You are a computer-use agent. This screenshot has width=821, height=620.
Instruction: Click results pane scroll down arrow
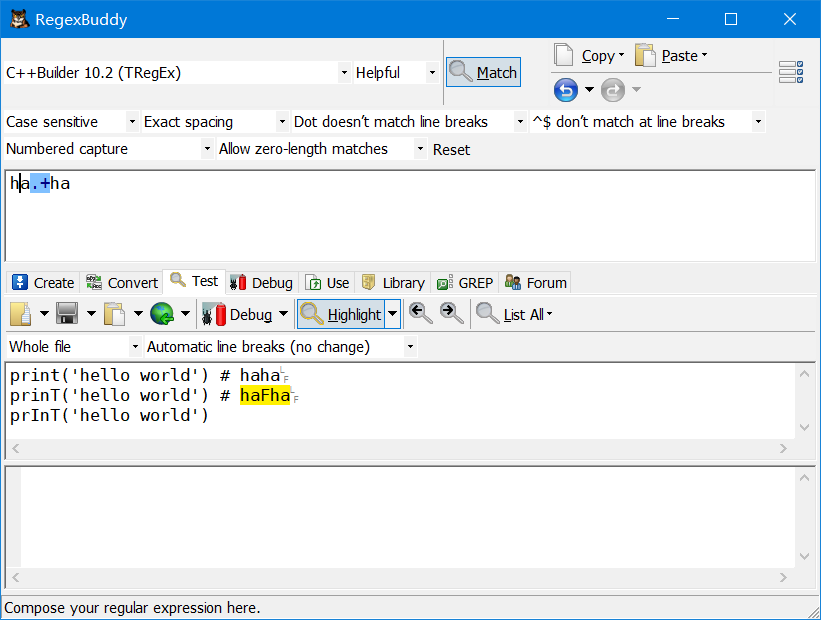(805, 556)
